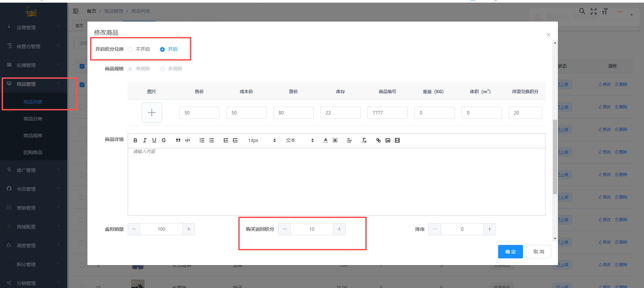Open 商品分类 in the sidebar

(x=33, y=119)
